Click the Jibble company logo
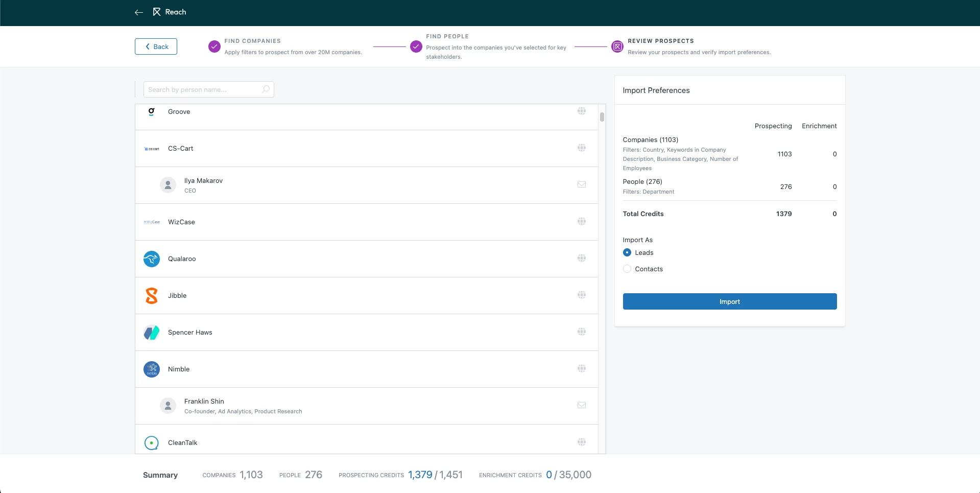Screen dimensions: 980x493 pyautogui.click(x=152, y=296)
